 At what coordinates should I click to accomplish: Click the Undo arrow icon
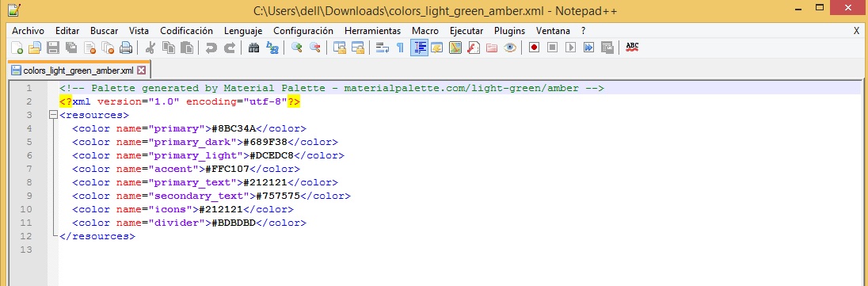click(x=211, y=48)
